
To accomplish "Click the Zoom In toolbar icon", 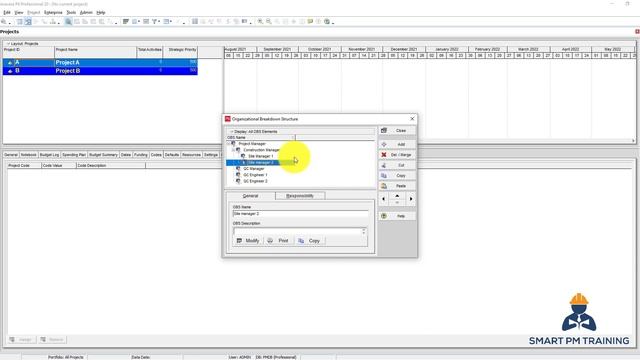I will 260,21.
